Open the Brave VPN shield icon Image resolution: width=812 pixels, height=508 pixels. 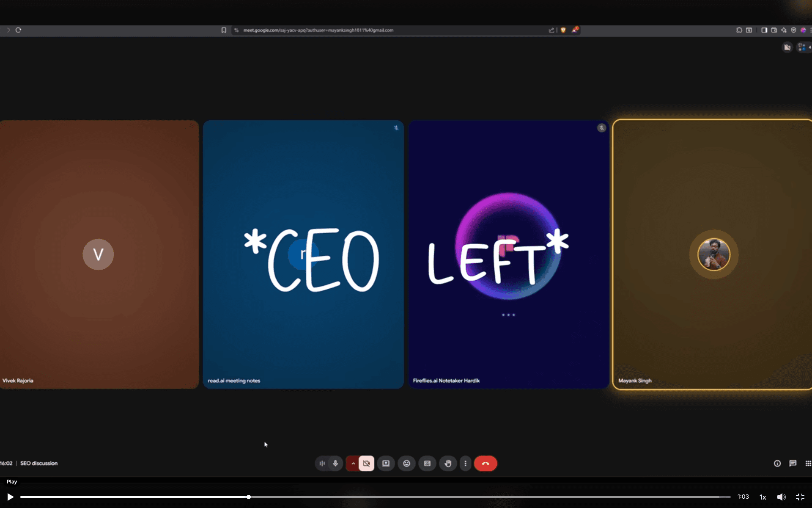pyautogui.click(x=793, y=30)
